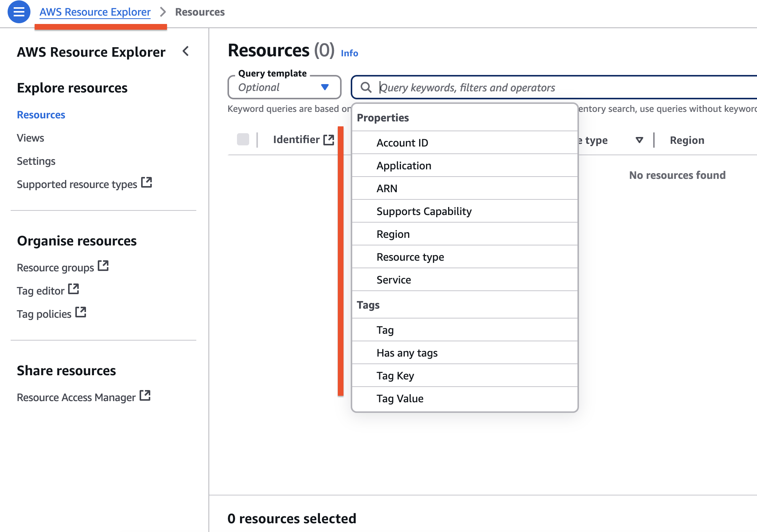Select Account ID from Properties list
This screenshot has height=532, width=757.
pos(402,143)
